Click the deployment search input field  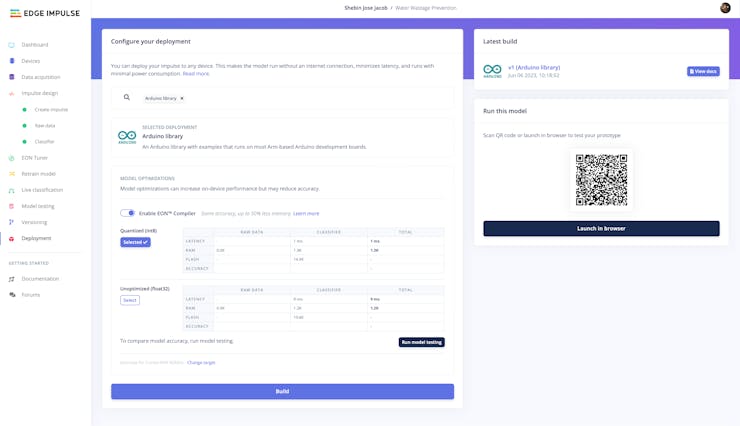(x=282, y=98)
